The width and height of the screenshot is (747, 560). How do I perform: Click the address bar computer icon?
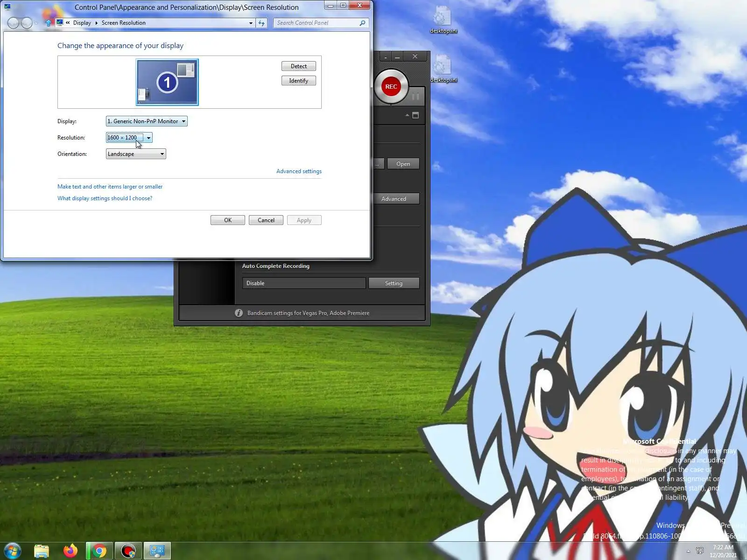60,22
